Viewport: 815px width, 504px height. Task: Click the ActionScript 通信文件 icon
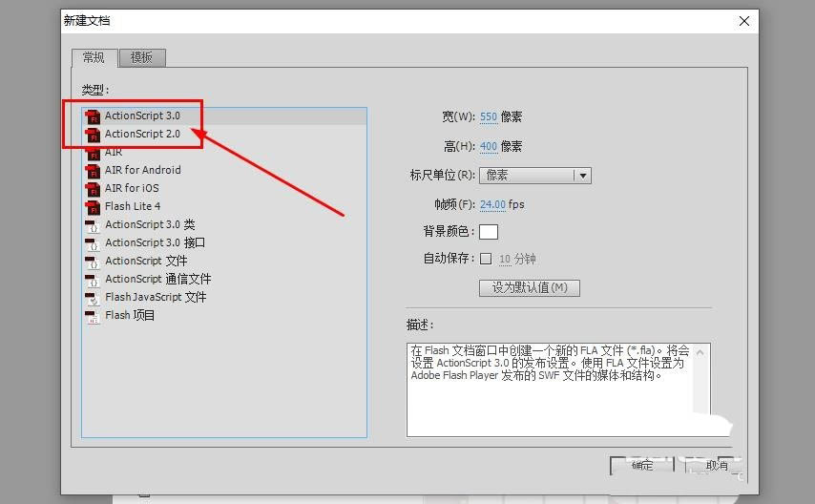(x=93, y=280)
